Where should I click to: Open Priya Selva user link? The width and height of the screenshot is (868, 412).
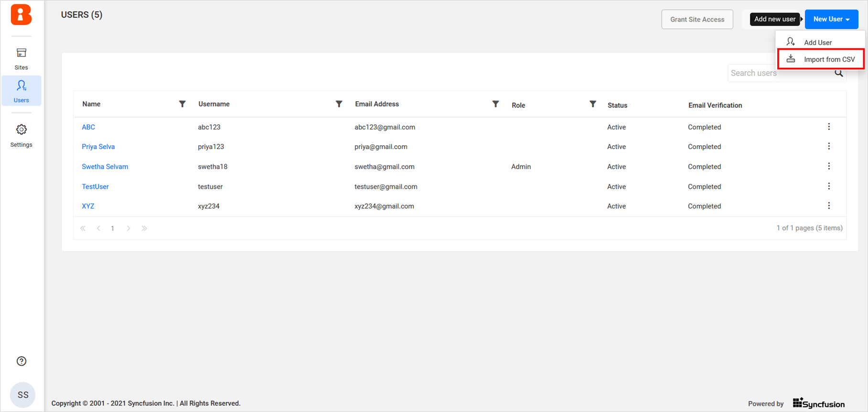point(98,147)
